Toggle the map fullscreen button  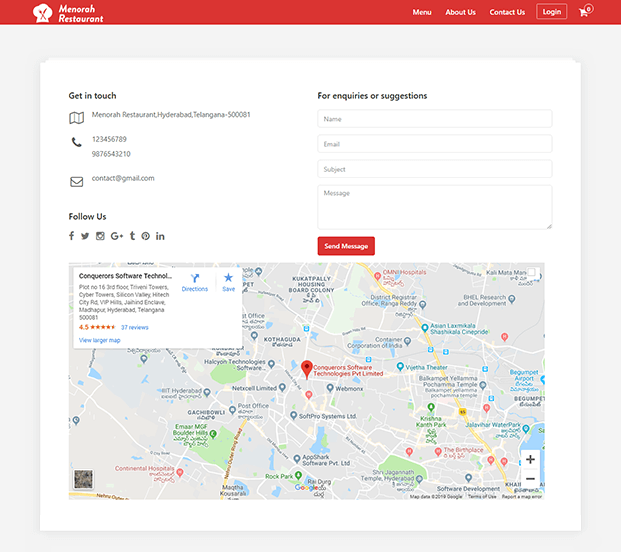[532, 272]
